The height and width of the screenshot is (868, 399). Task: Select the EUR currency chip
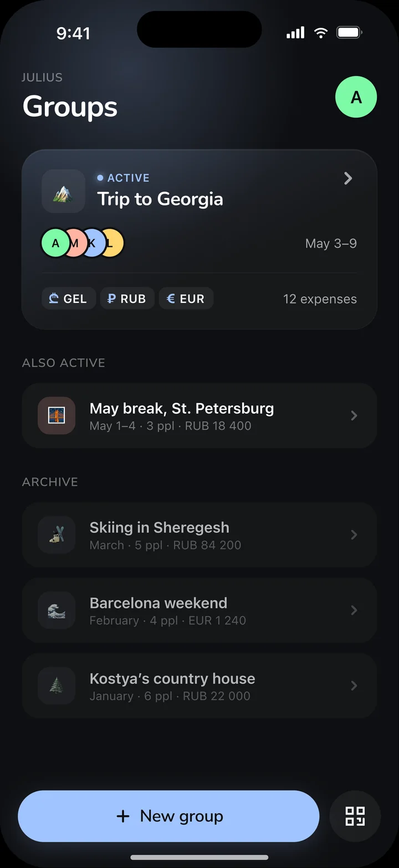click(x=186, y=298)
